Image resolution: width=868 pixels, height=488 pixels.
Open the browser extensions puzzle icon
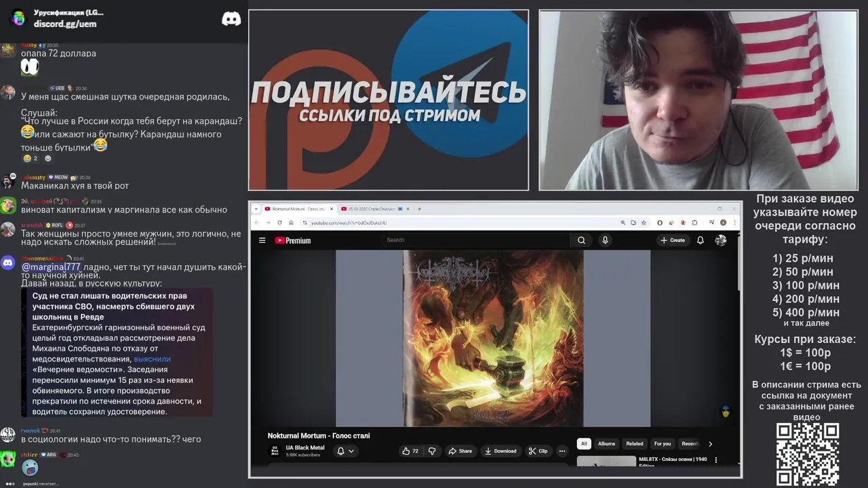click(x=694, y=222)
